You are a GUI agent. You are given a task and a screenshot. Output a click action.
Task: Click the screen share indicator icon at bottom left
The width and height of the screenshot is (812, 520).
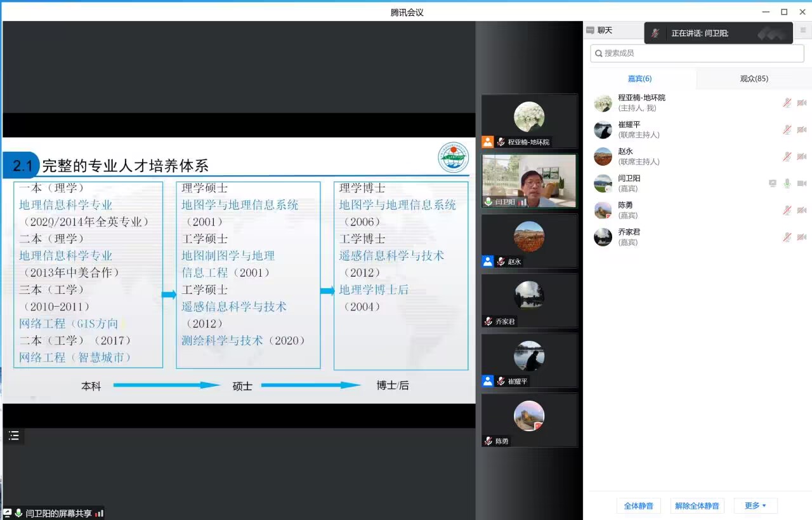click(8, 513)
